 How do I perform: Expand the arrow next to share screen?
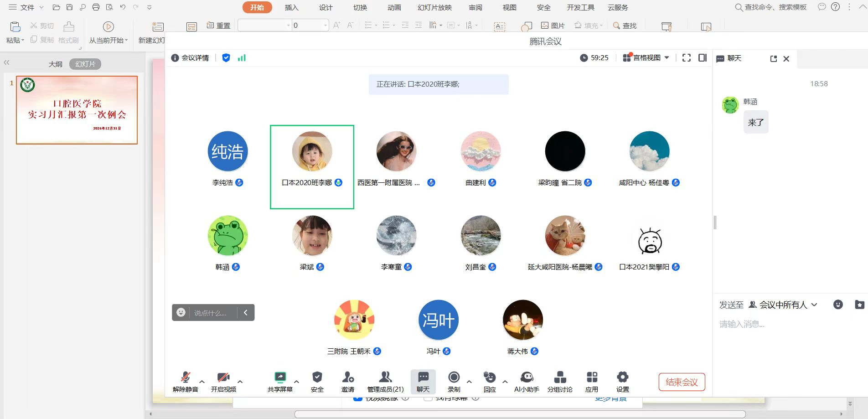[297, 382]
